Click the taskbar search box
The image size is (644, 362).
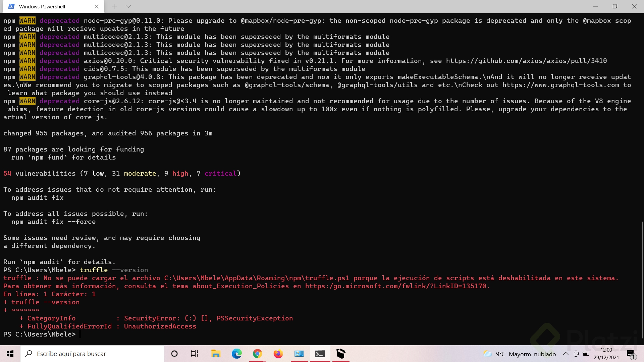pos(92,354)
